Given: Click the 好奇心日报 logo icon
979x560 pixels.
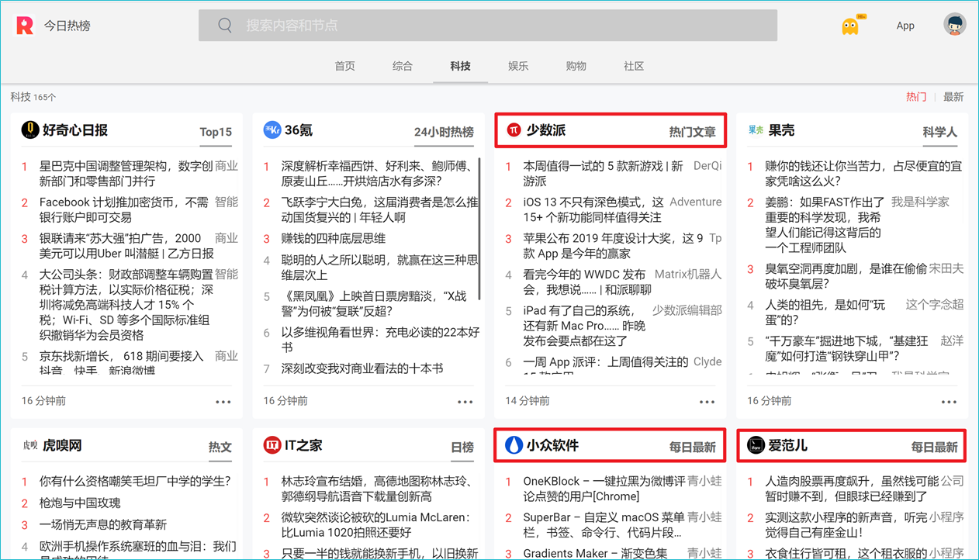Looking at the screenshot, I should coord(30,130).
